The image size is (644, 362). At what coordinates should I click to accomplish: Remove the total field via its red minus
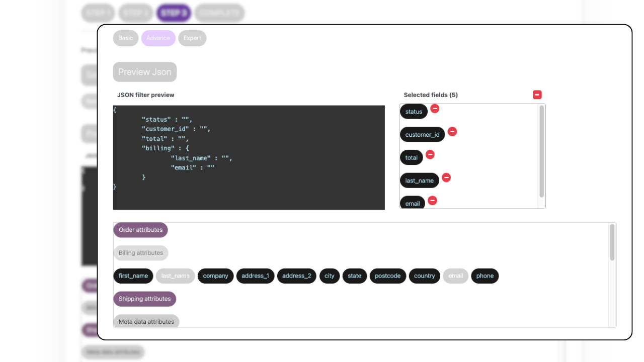[431, 155]
